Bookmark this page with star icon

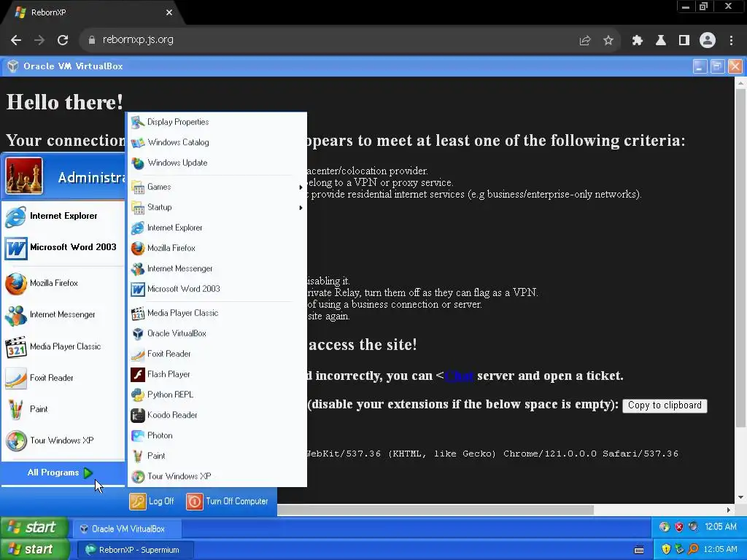[x=608, y=41]
